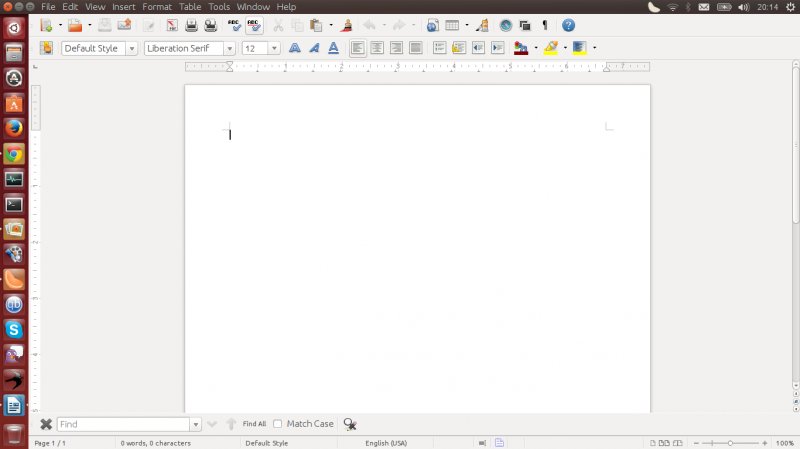Toggle center horizontally alignment
Screen dimensions: 800x449
coord(377,47)
